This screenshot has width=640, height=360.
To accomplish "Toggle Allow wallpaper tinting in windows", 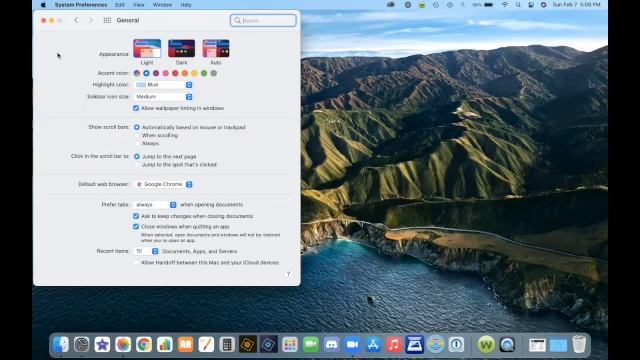I will click(x=136, y=108).
